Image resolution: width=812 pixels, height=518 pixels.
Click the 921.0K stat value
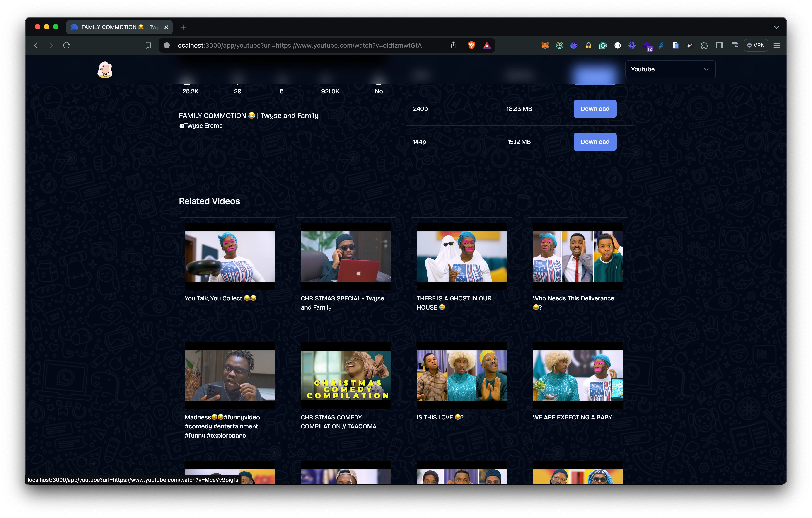330,91
